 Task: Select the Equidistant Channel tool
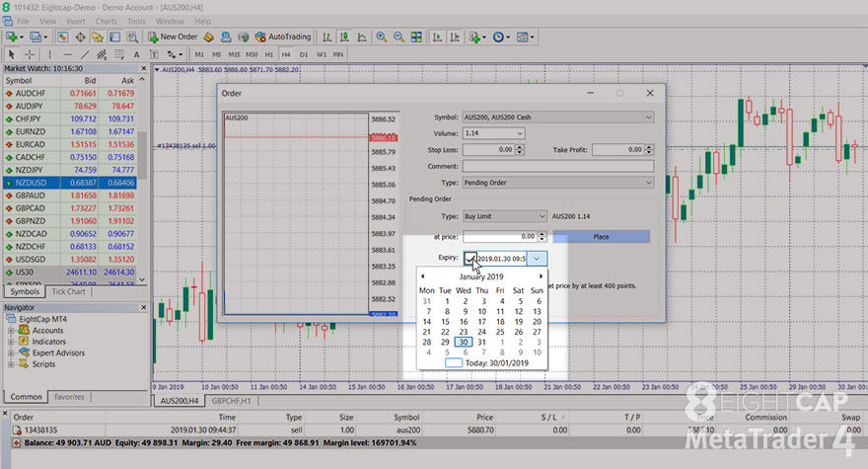click(102, 54)
